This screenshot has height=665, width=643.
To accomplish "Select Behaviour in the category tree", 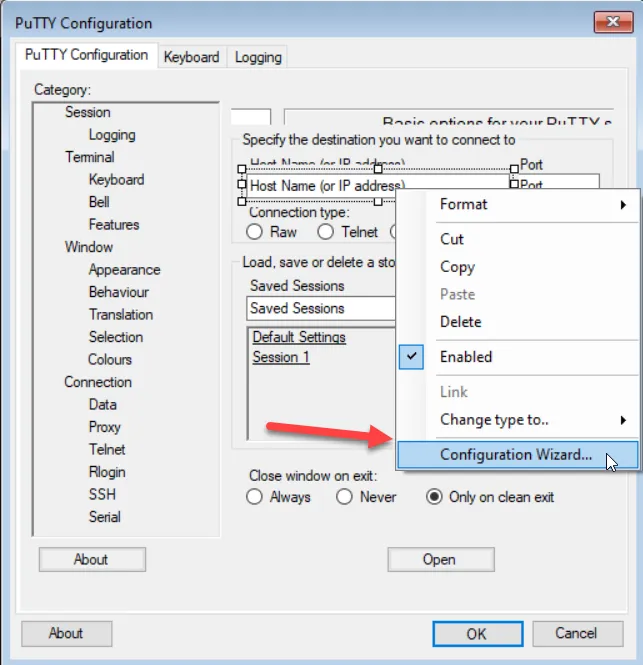I will [x=119, y=292].
